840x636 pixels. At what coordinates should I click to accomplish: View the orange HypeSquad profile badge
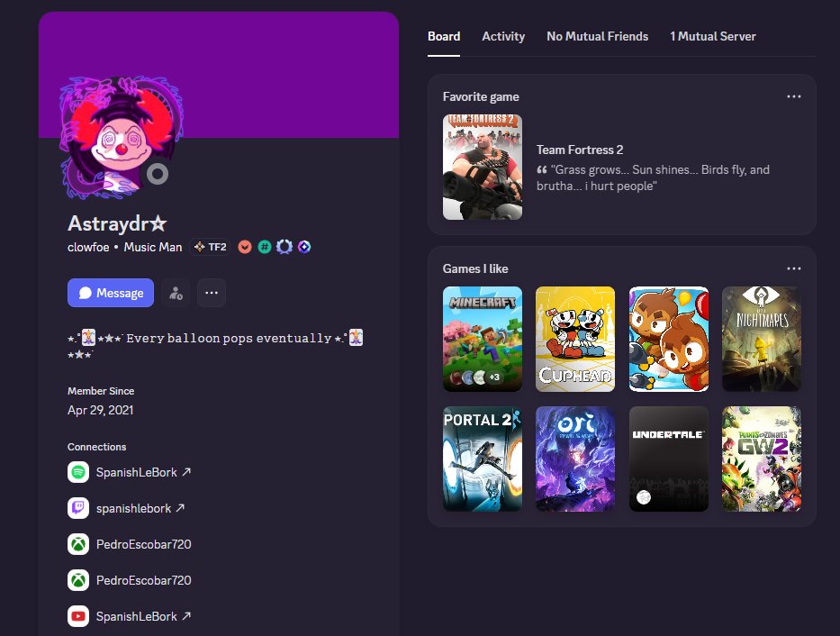coord(244,246)
